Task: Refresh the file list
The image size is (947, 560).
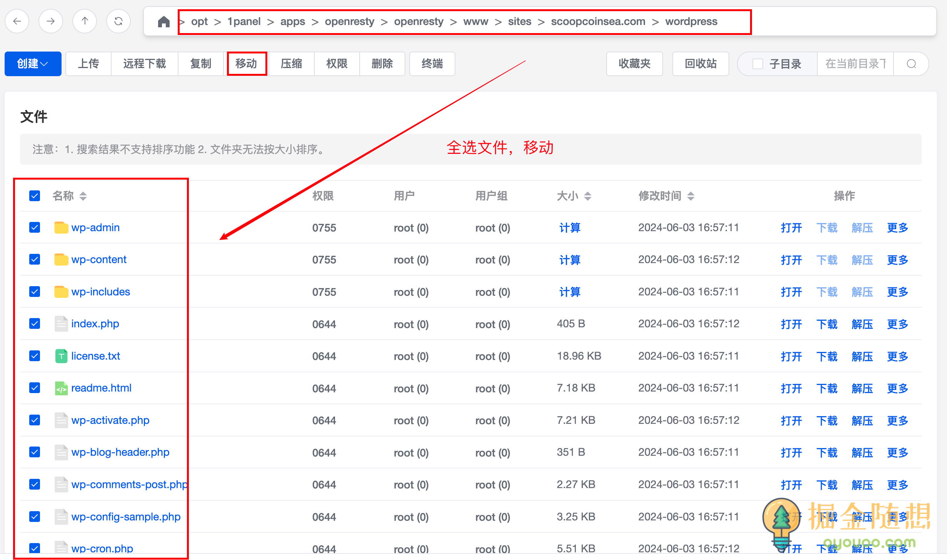Action: tap(118, 21)
